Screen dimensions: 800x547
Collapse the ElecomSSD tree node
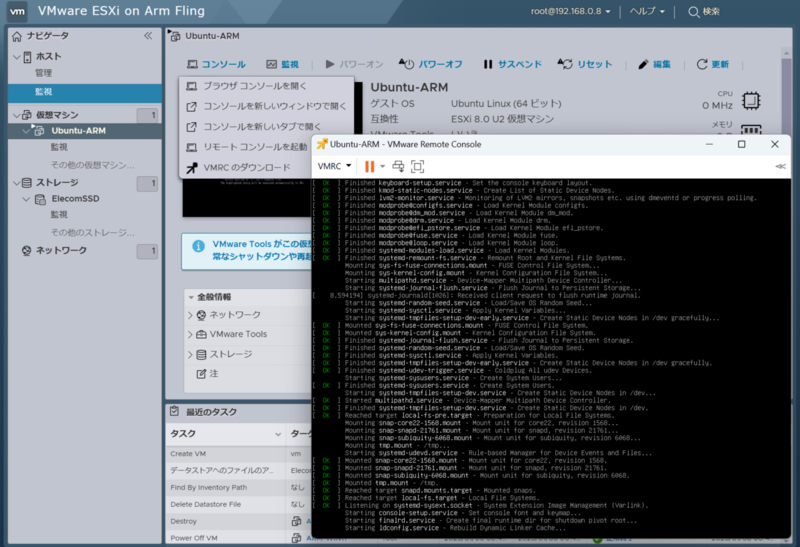[26, 199]
